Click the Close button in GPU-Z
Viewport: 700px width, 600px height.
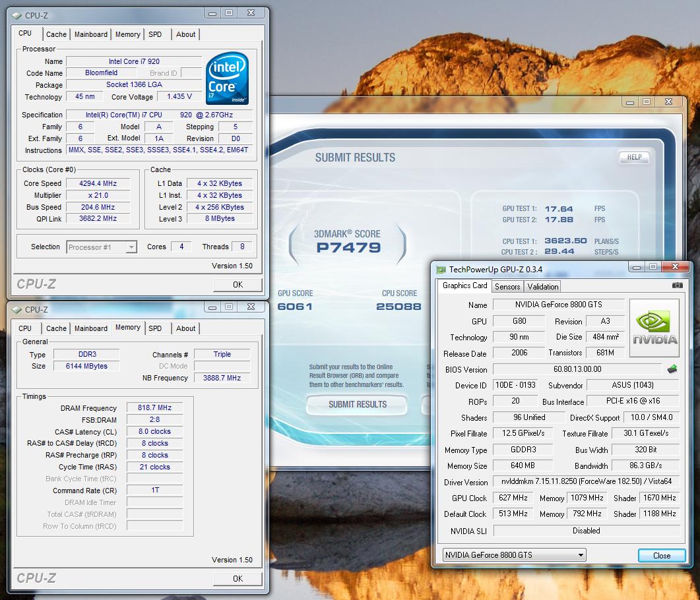pos(662,555)
